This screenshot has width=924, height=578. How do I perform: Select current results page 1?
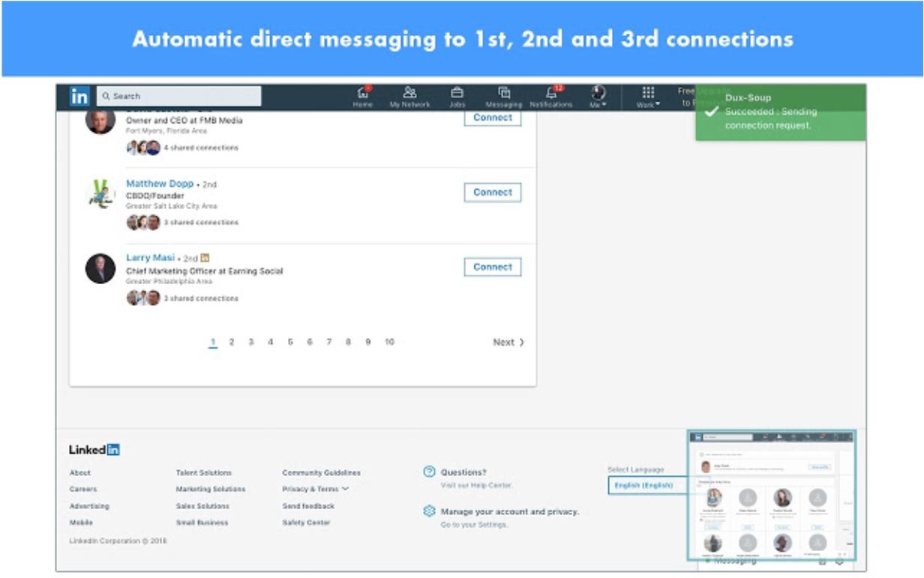213,343
